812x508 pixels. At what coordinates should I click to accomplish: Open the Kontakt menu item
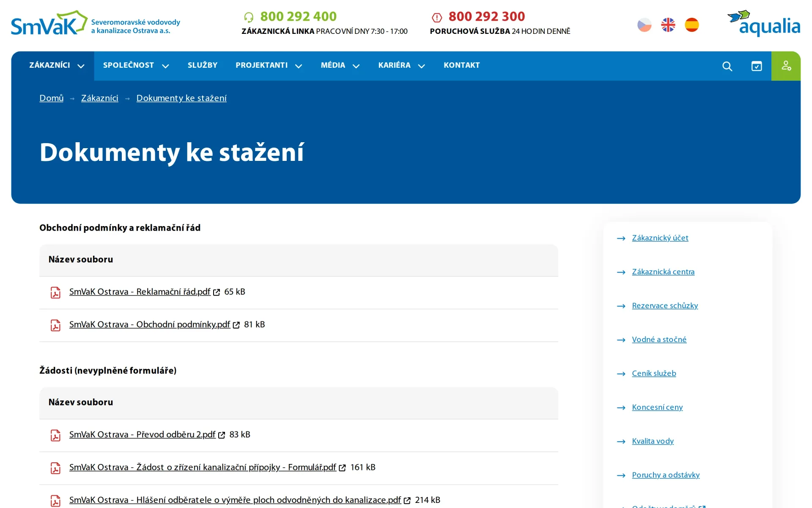coord(462,65)
